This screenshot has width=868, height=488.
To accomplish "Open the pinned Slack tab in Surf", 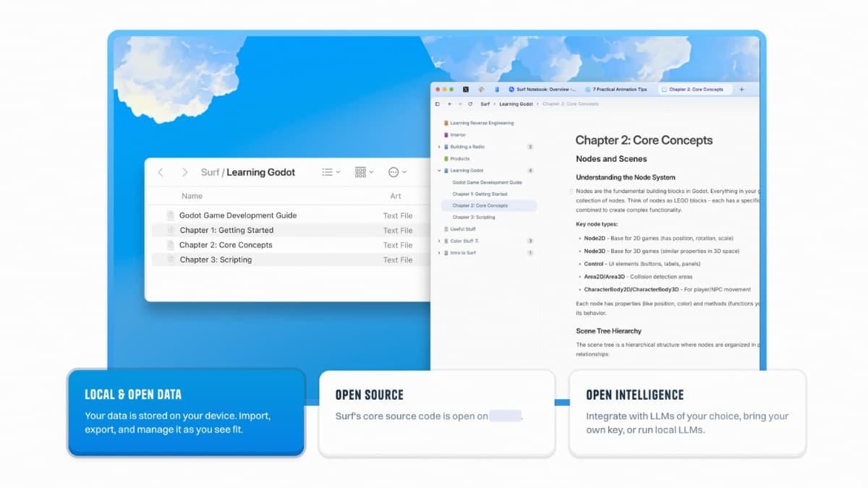I will 481,90.
